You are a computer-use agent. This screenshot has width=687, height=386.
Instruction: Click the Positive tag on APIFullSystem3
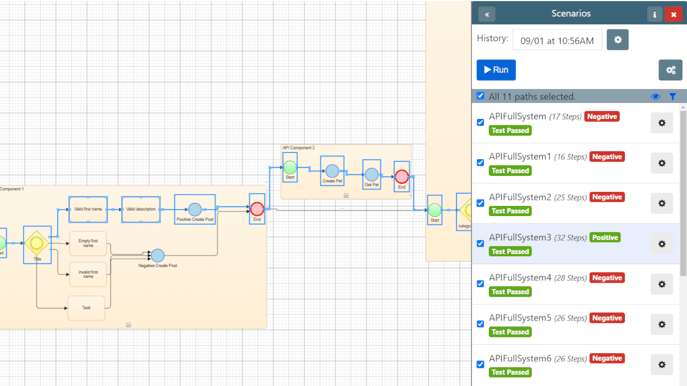(605, 237)
